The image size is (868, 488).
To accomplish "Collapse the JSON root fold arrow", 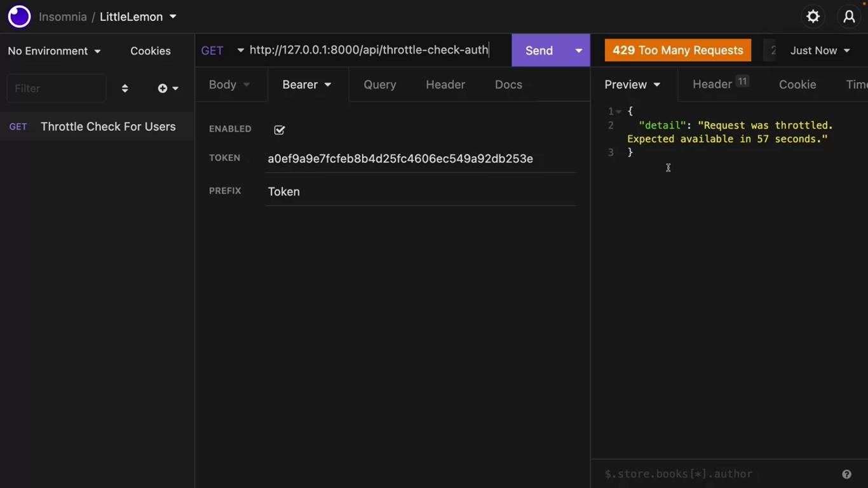I will (618, 112).
